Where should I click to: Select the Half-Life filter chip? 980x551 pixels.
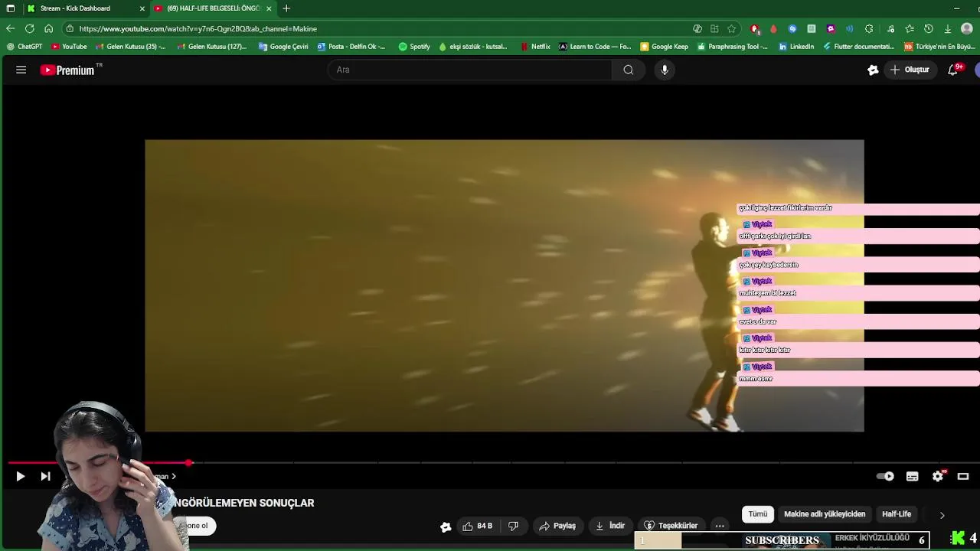(x=897, y=514)
